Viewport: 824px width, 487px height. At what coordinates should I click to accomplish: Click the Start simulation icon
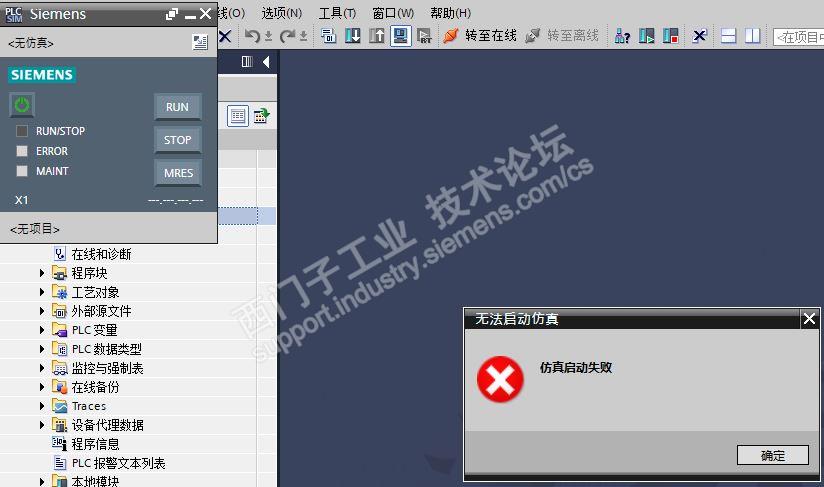[x=400, y=36]
